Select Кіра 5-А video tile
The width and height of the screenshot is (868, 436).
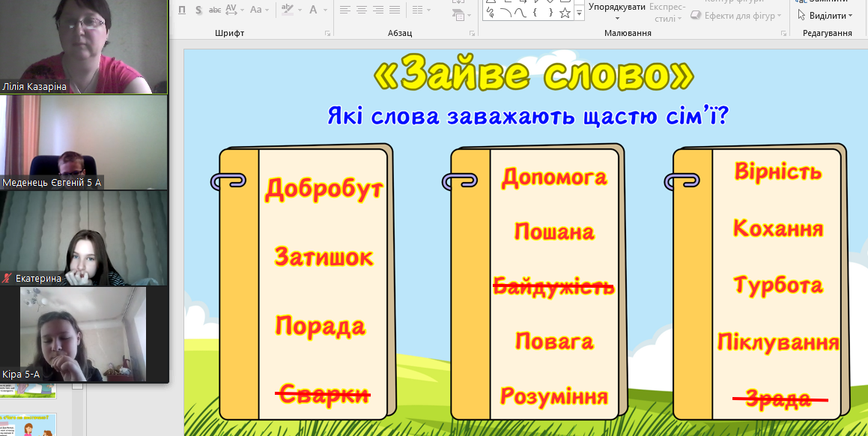83,334
